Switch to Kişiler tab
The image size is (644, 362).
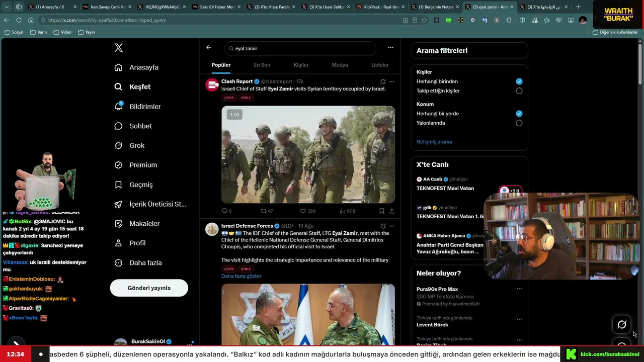tap(301, 65)
